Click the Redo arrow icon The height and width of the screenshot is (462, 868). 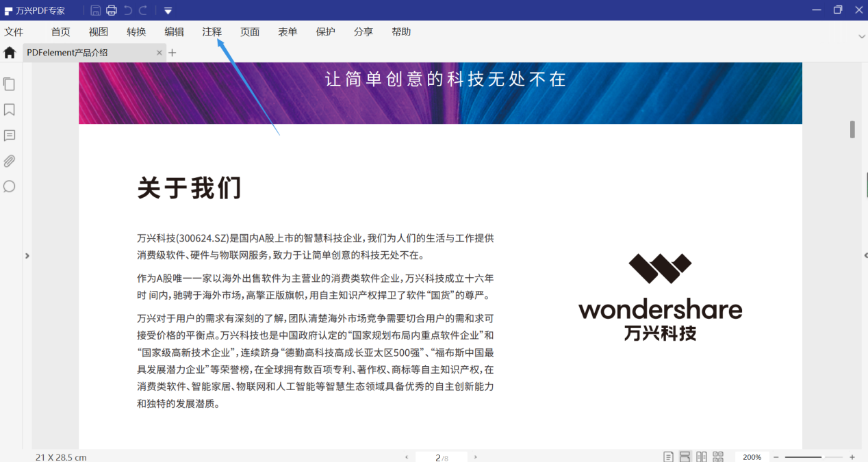coord(143,10)
